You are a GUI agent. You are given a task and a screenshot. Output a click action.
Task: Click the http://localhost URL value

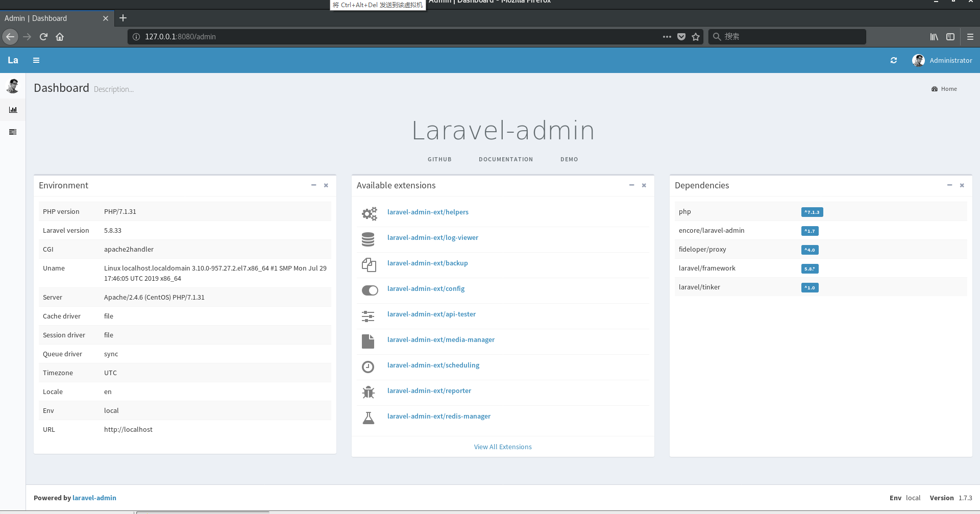tap(128, 430)
